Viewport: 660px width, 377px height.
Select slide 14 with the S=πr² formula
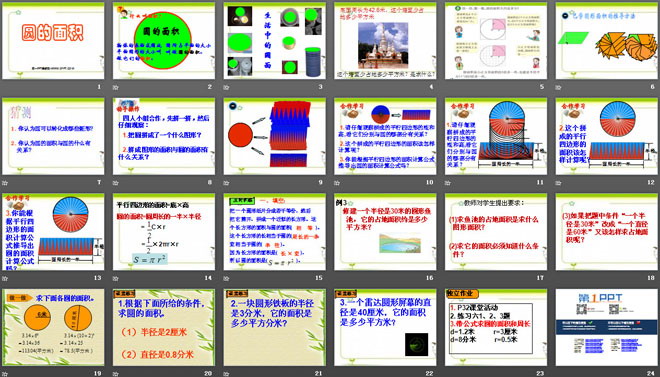coord(164,231)
